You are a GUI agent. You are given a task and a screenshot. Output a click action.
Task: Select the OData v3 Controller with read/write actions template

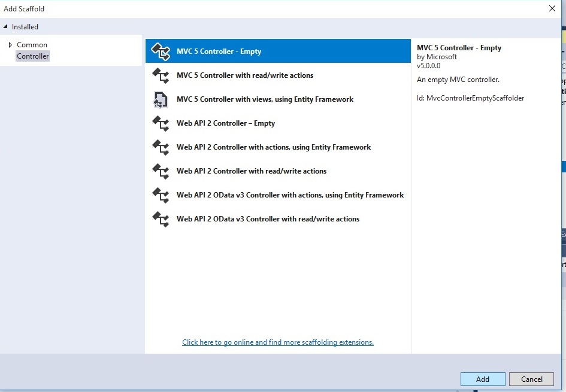pos(268,219)
